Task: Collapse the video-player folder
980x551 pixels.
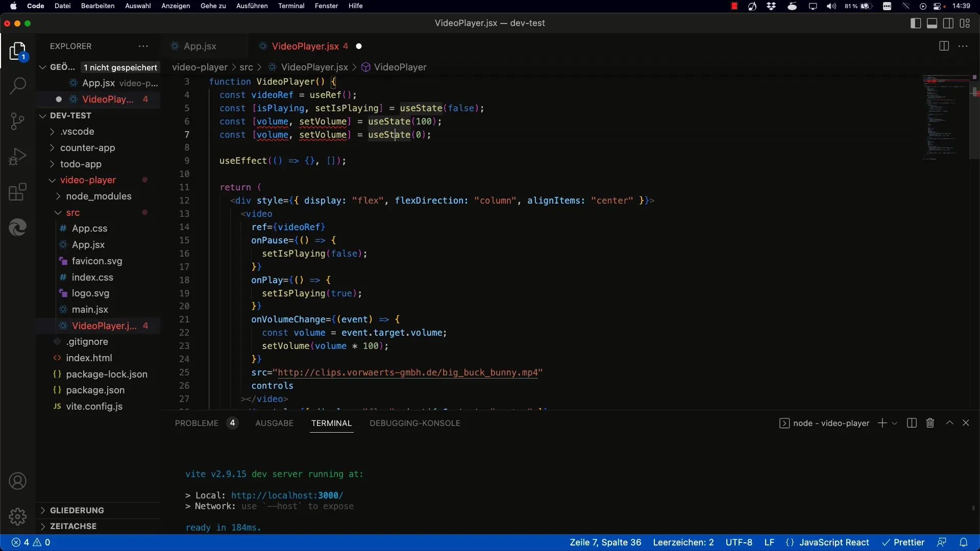Action: coord(88,180)
